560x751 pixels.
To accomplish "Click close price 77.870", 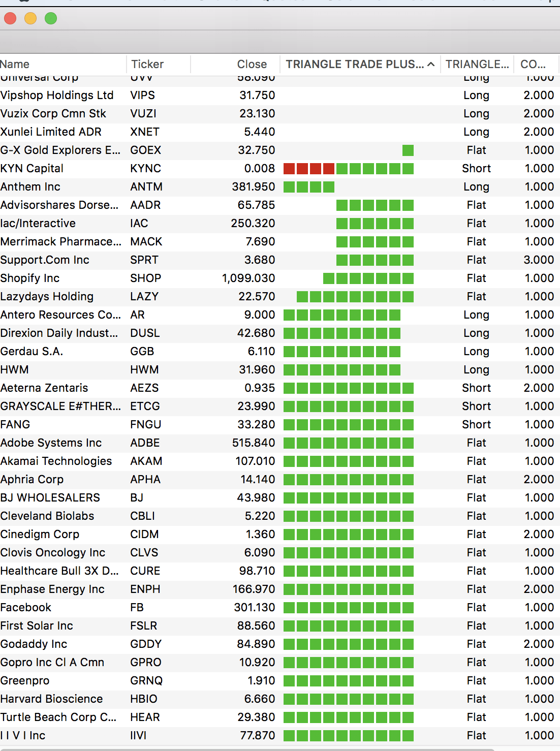I will (258, 736).
